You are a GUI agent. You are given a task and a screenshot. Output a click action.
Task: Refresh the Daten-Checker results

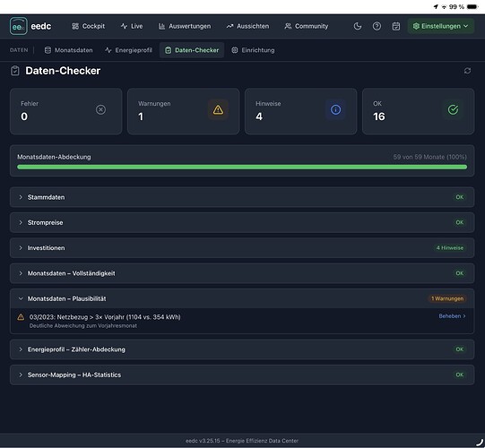coord(467,71)
